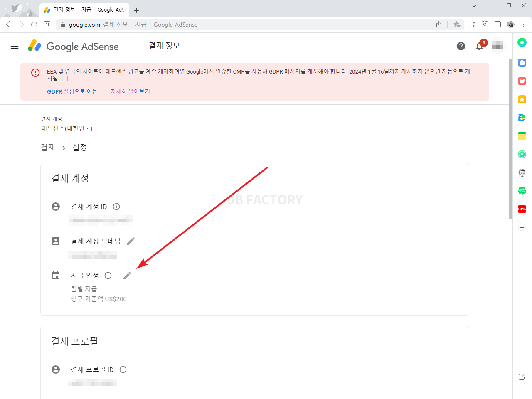Image resolution: width=532 pixels, height=399 pixels.
Task: Open a new browser tab
Action: coord(136,10)
